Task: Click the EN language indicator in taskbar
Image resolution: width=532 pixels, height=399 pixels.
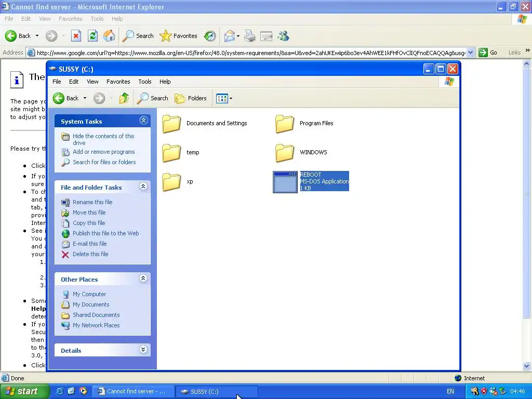Action: pyautogui.click(x=450, y=391)
